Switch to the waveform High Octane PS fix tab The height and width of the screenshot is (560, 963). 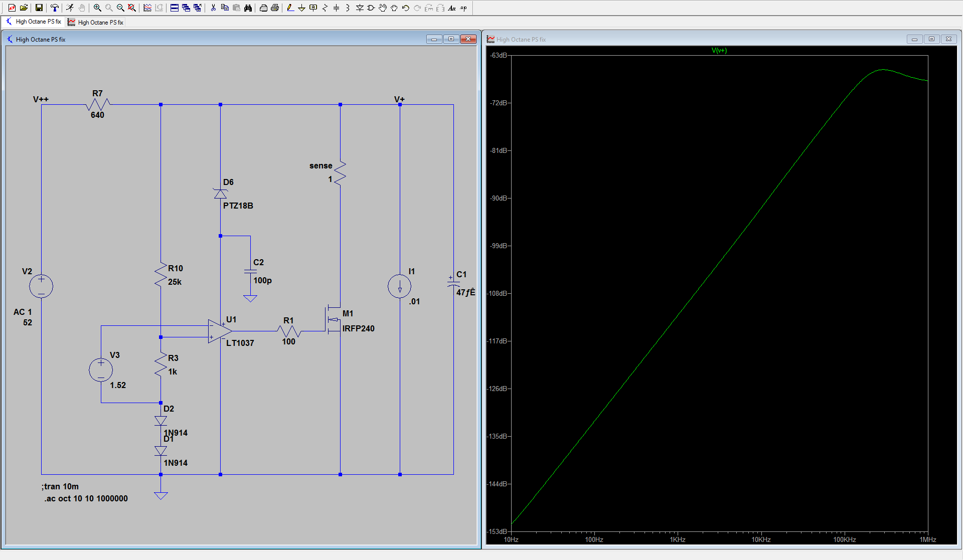[96, 22]
